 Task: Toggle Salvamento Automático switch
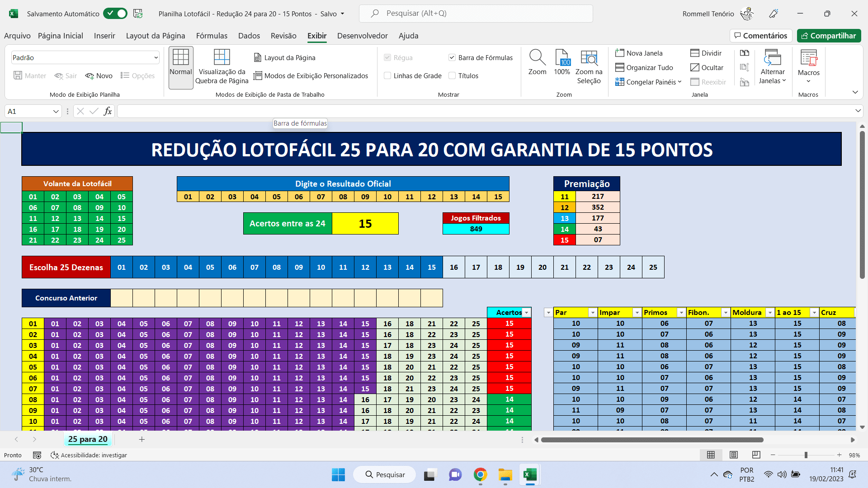click(115, 14)
